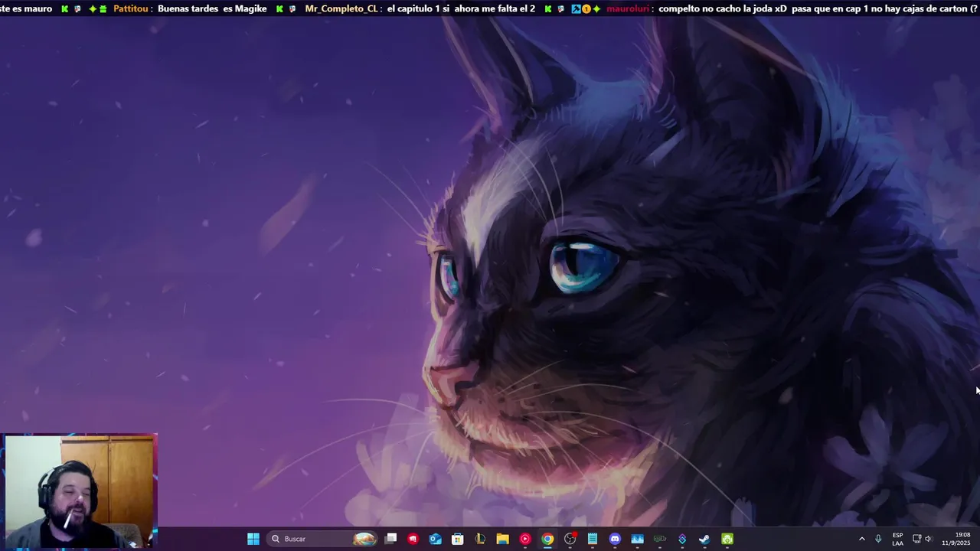The width and height of the screenshot is (980, 551).
Task: Click the Pattitou chat username
Action: click(130, 8)
